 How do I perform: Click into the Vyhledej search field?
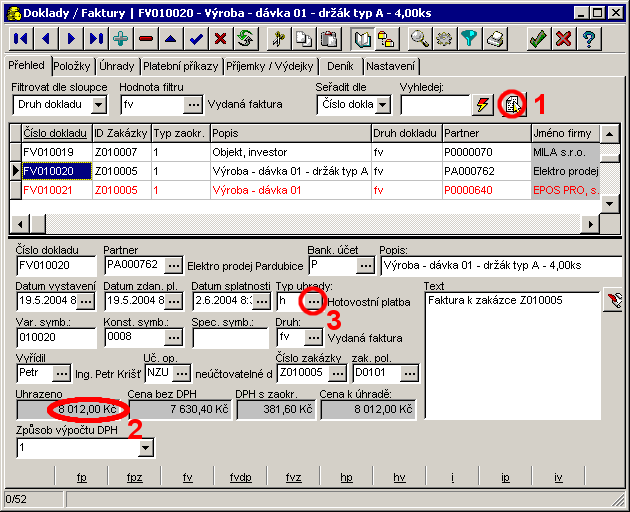tap(434, 105)
